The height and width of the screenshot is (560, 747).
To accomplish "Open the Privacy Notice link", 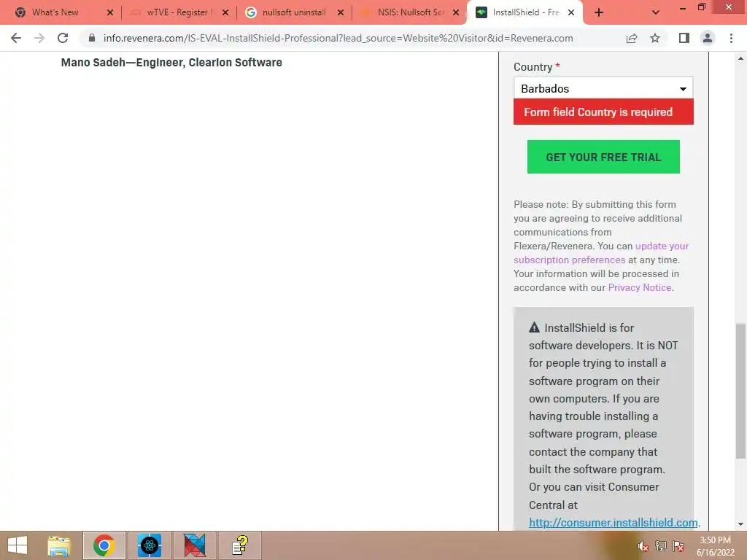I will [x=639, y=287].
